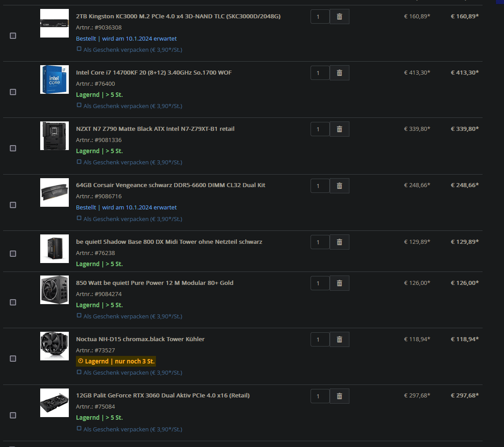
Task: Focus quantity field for Kingston KC3000
Action: 320,17
